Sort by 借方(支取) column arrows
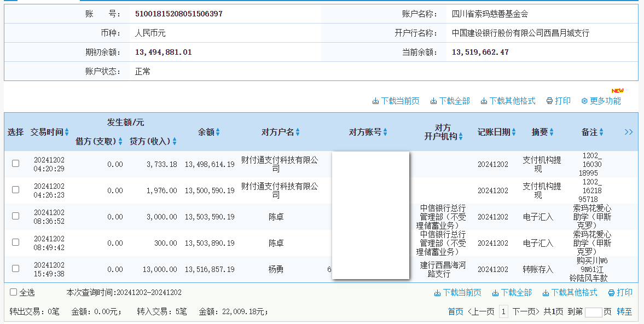The image size is (644, 324). pos(120,141)
